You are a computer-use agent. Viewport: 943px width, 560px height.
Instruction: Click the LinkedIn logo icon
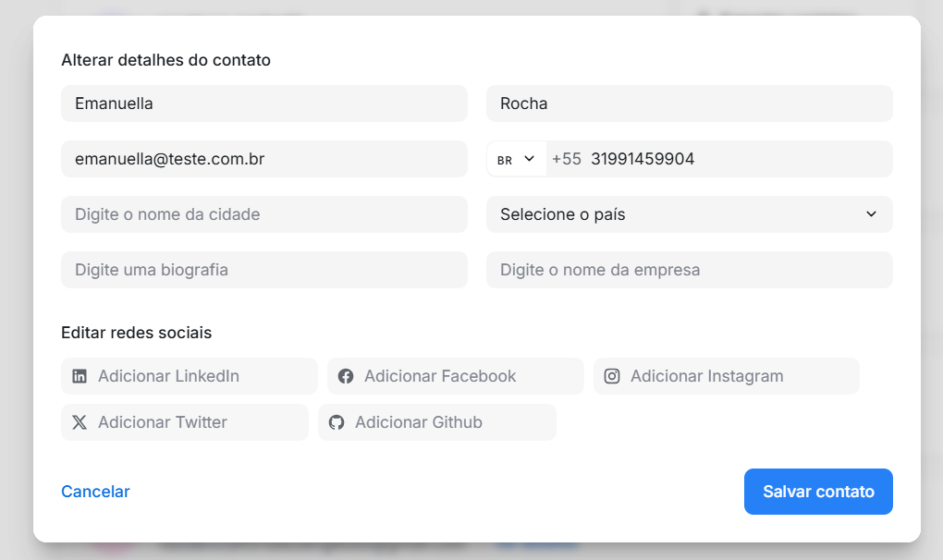(x=80, y=376)
